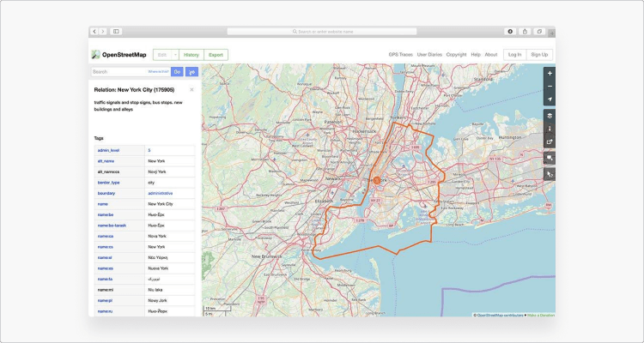Open the Share map panel
Viewport: 644px width, 343px height.
550,142
